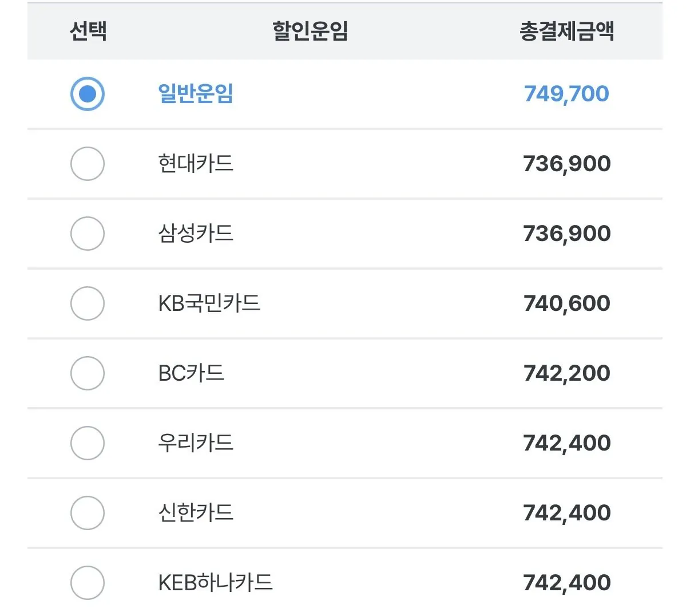Viewport: 690px width, 616px height.
Task: Pick the 우리카드 radio button
Action: [x=88, y=443]
